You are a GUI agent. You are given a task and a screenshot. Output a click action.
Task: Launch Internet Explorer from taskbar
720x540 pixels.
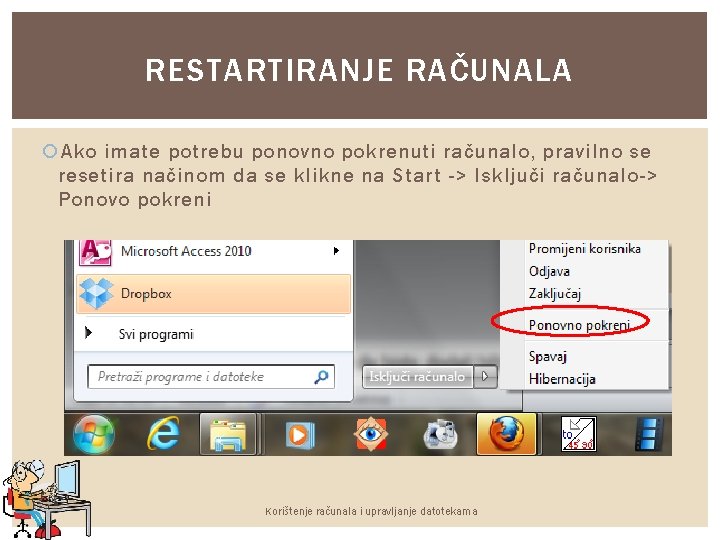coord(163,434)
